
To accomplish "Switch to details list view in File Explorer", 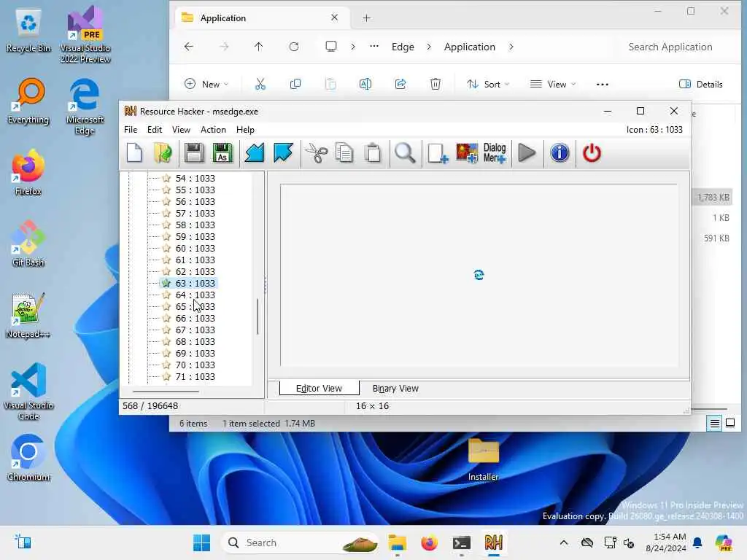I will (x=715, y=423).
